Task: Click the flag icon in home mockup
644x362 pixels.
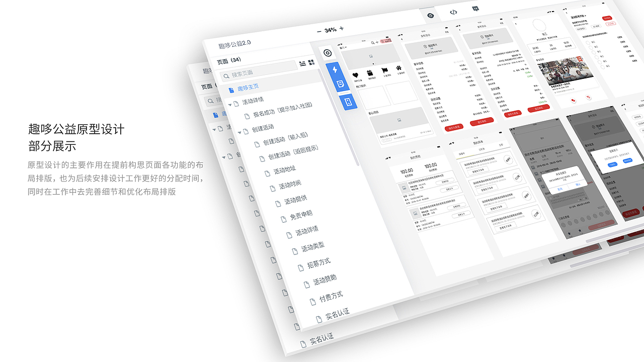Action: tap(384, 70)
